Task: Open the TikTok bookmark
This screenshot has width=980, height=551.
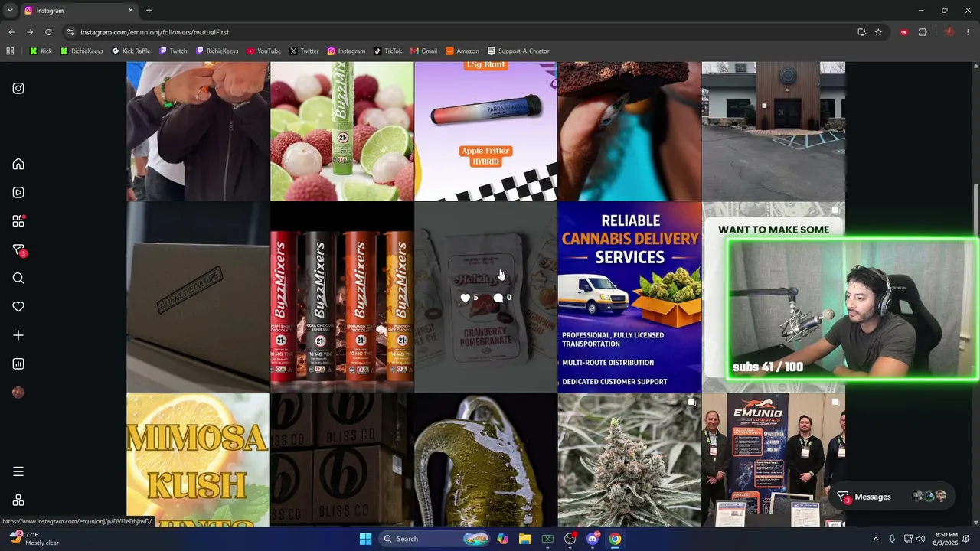Action: click(388, 51)
